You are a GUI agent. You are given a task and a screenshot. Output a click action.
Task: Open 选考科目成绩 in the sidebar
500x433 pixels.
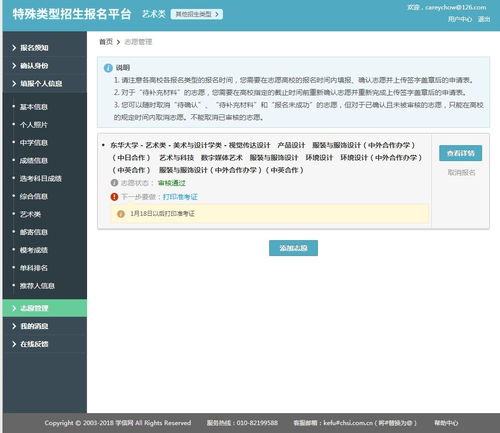point(41,178)
